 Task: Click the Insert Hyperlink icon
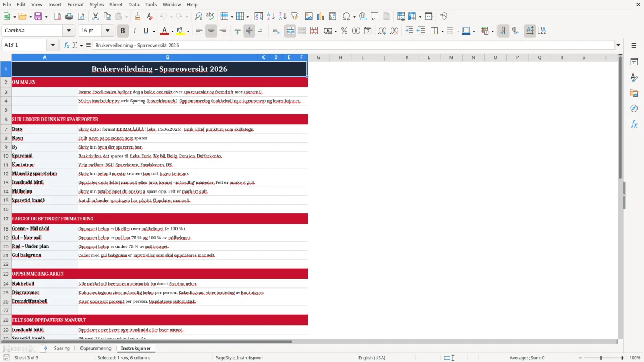point(363,17)
